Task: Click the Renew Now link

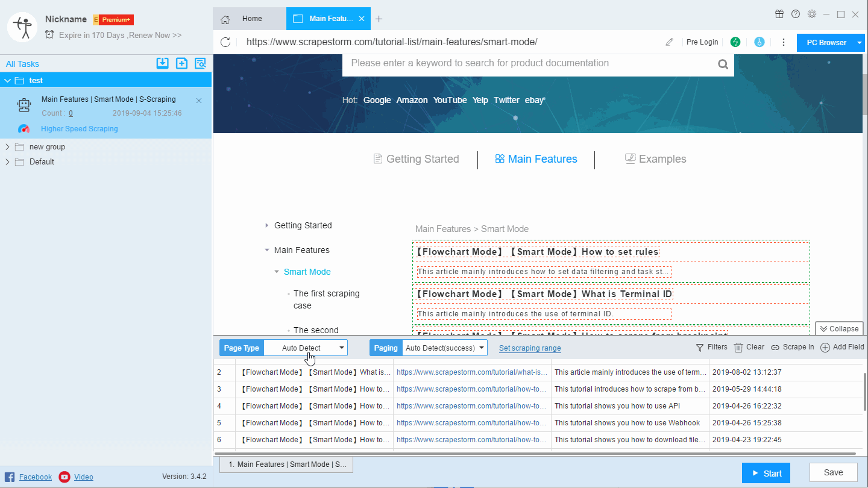Action: tap(155, 36)
